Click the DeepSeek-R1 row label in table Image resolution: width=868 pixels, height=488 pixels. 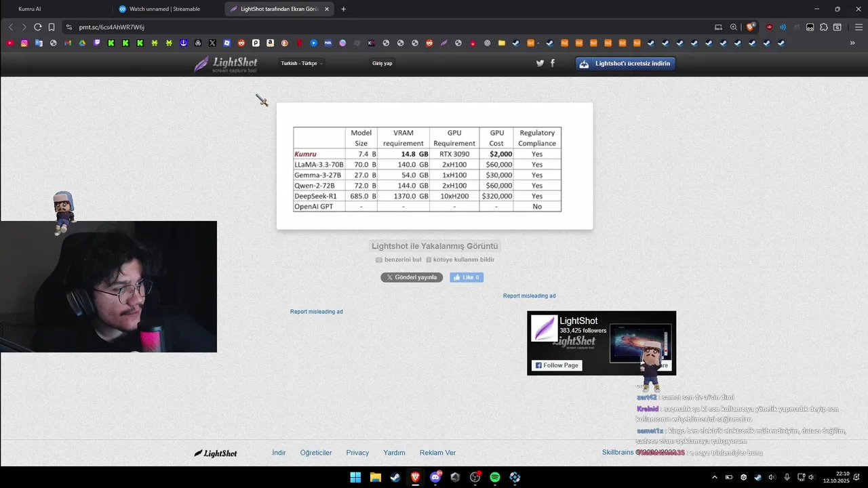[x=315, y=196]
